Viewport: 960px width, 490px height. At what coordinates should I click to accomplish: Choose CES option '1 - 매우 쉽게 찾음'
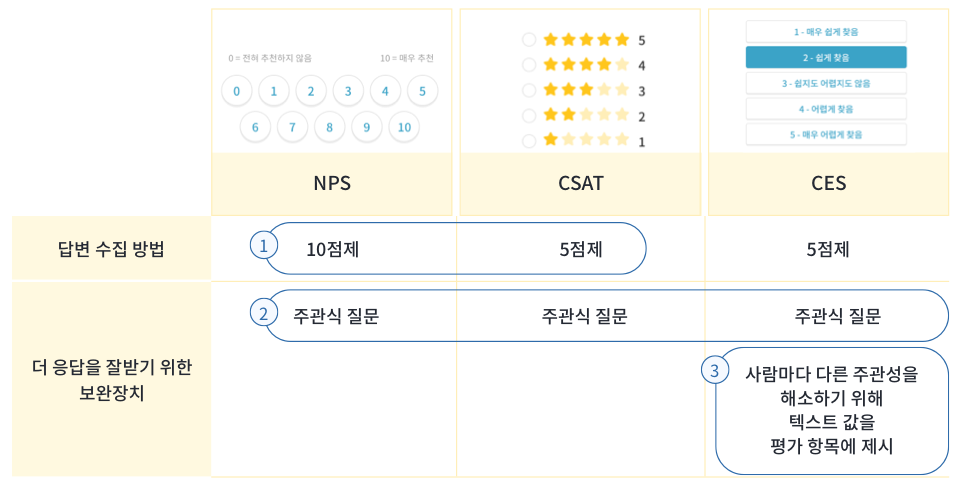[x=826, y=32]
